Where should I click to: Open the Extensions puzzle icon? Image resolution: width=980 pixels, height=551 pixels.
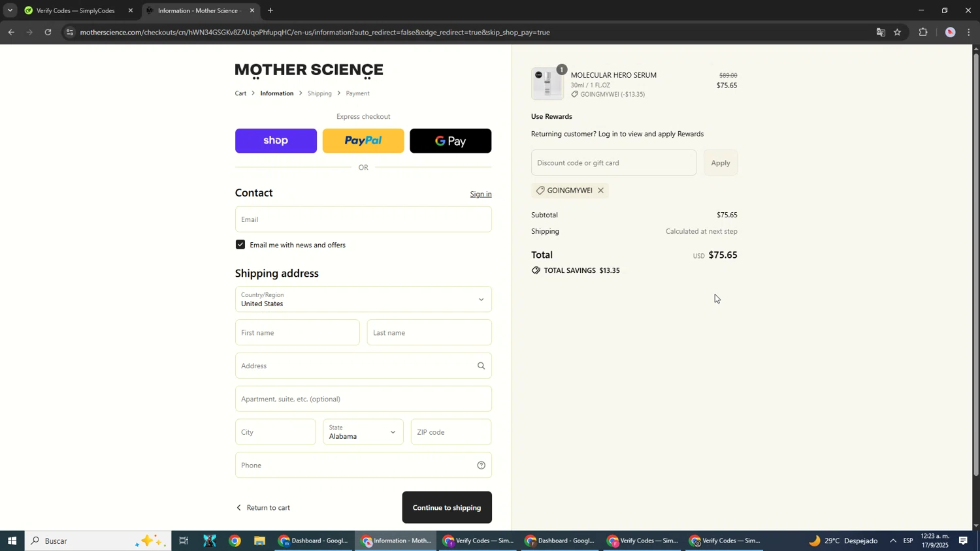(x=923, y=32)
